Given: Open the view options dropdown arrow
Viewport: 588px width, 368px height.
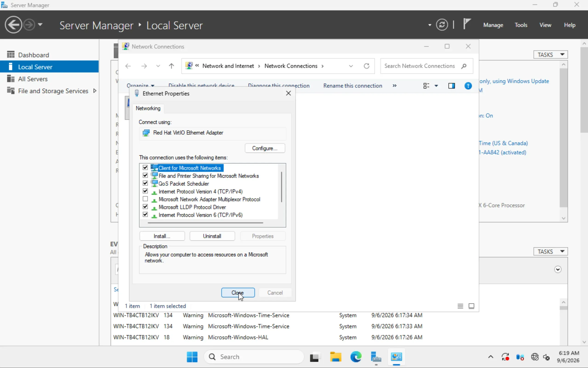Looking at the screenshot, I should point(436,86).
